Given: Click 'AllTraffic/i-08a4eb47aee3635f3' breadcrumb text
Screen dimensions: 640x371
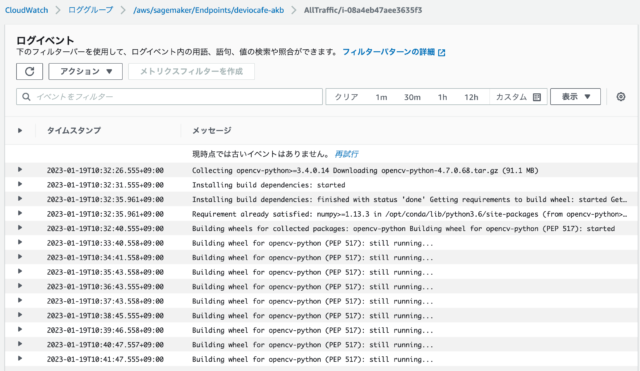Looking at the screenshot, I should 363,10.
